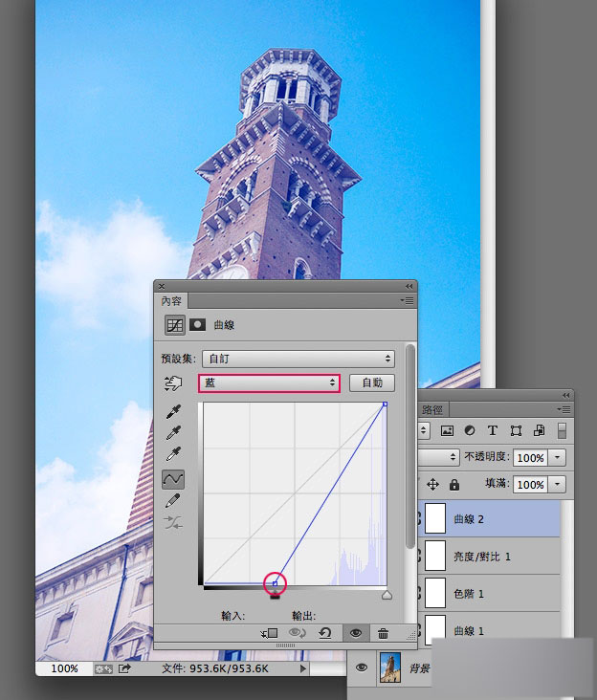Open the Properties panel flyout menu
Screen dimensions: 597x700
coord(407,301)
